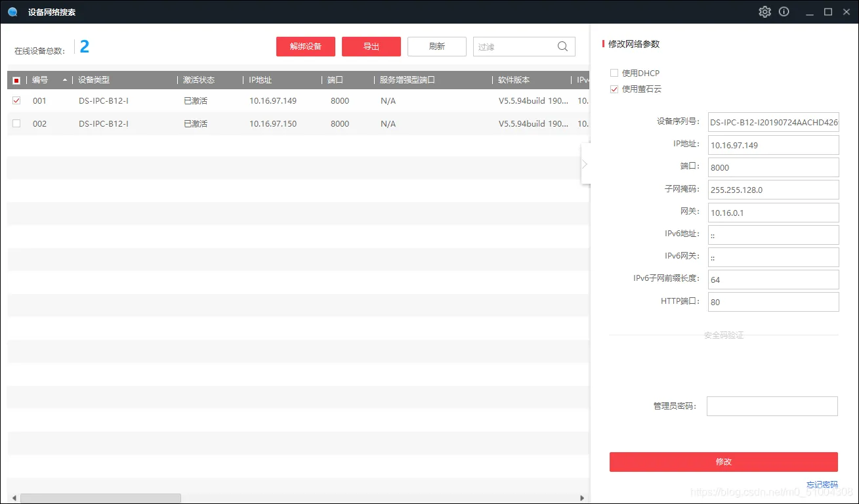
Task: Click online device count 2
Action: tap(85, 47)
